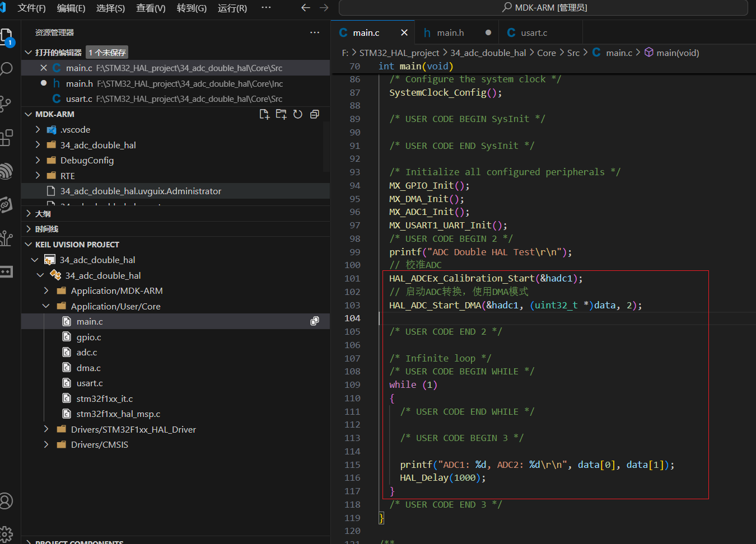Click the Core breadcrumb segment
This screenshot has width=756, height=544.
pyautogui.click(x=547, y=53)
